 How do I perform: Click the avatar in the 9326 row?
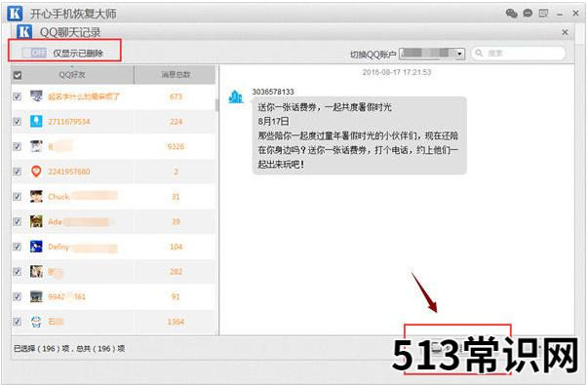[36, 146]
